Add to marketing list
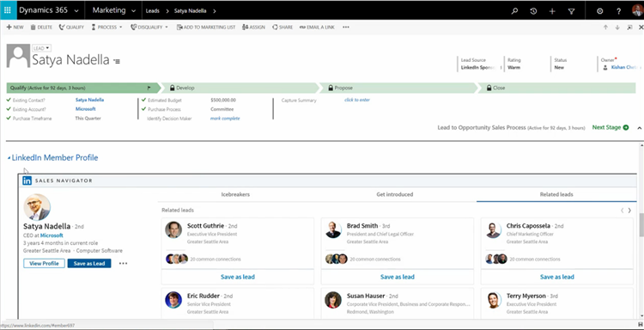 point(206,27)
